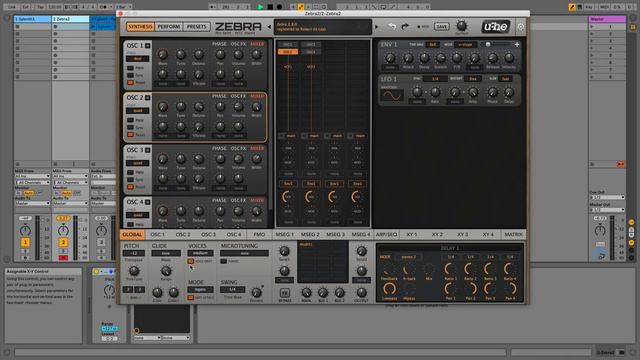
Task: Toggle the OSC 2 Reset switch
Action: pyautogui.click(x=130, y=135)
